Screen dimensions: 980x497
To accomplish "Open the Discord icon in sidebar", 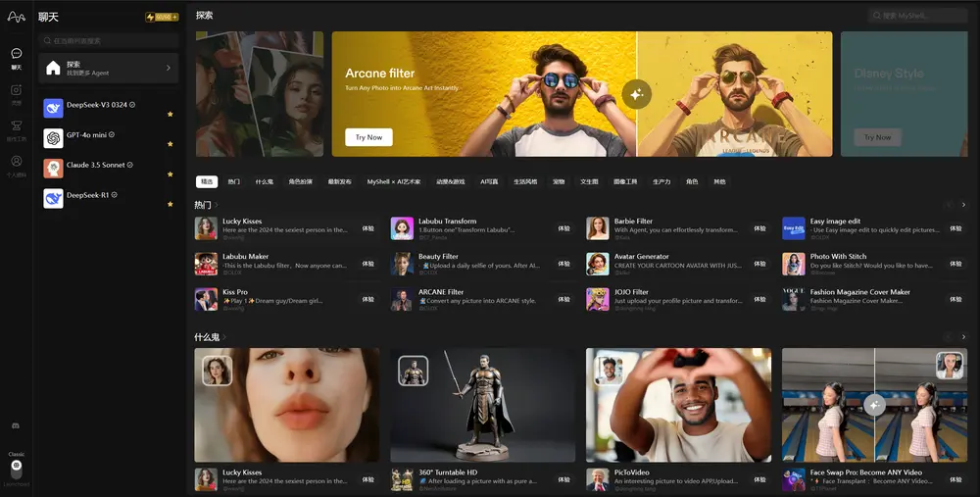I will tap(16, 425).
